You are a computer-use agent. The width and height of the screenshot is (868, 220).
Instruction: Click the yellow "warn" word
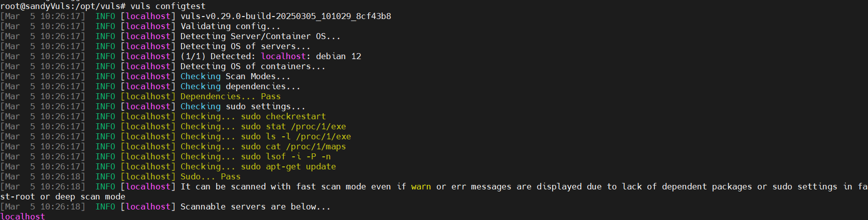421,186
